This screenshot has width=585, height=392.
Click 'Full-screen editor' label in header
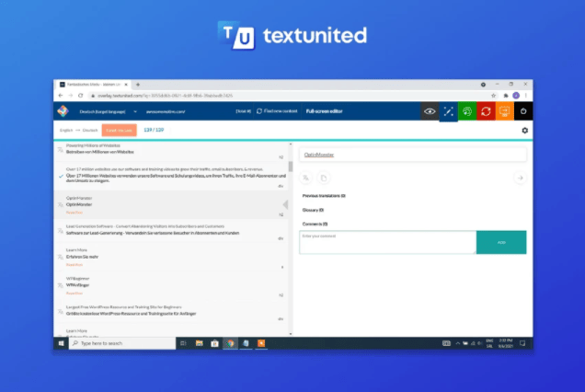click(x=324, y=111)
